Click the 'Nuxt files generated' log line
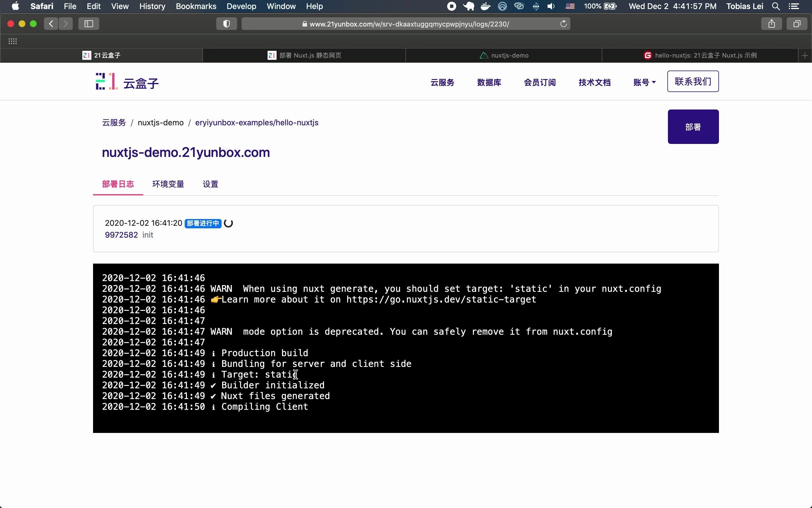Viewport: 812px width, 508px height. pos(216,396)
